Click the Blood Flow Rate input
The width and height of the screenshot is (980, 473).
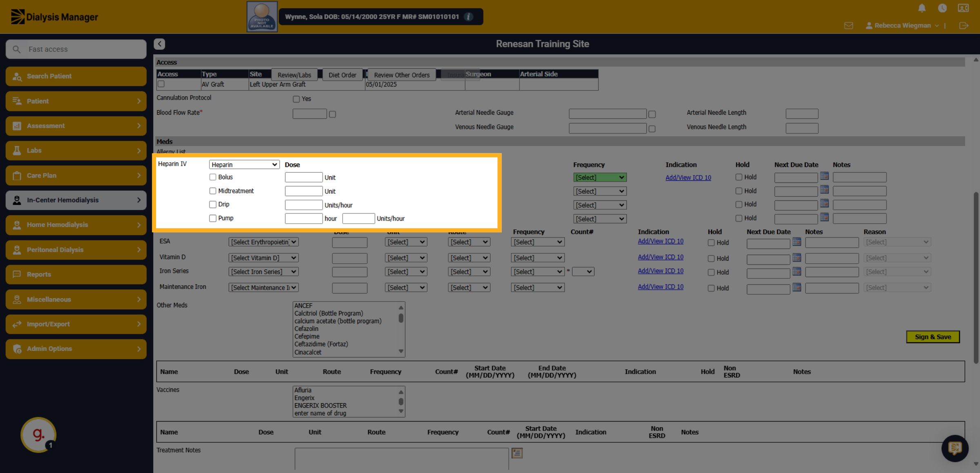tap(310, 114)
